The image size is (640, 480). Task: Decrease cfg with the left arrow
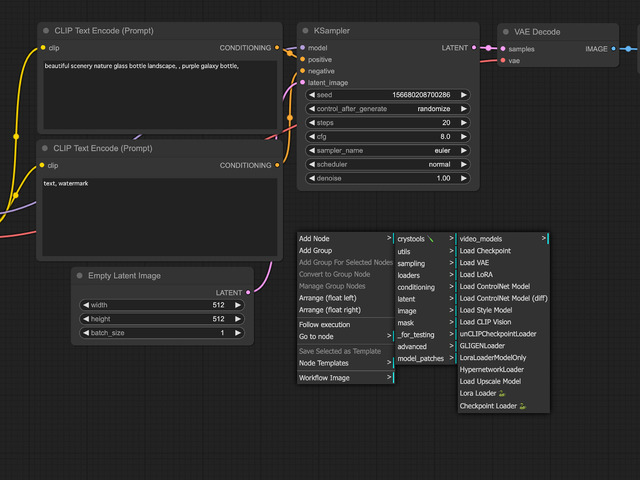coord(312,136)
